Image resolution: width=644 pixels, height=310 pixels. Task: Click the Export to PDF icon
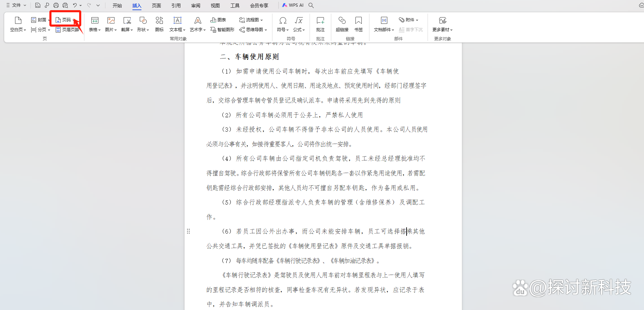click(47, 5)
